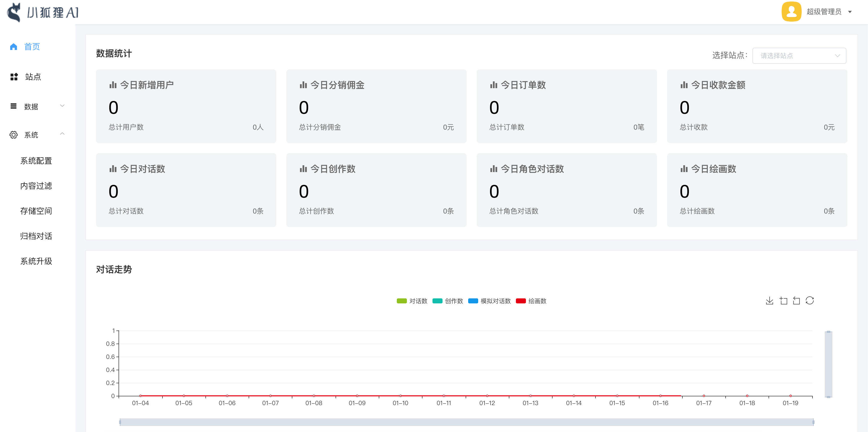Open the 超级管理员 account dropdown

828,12
